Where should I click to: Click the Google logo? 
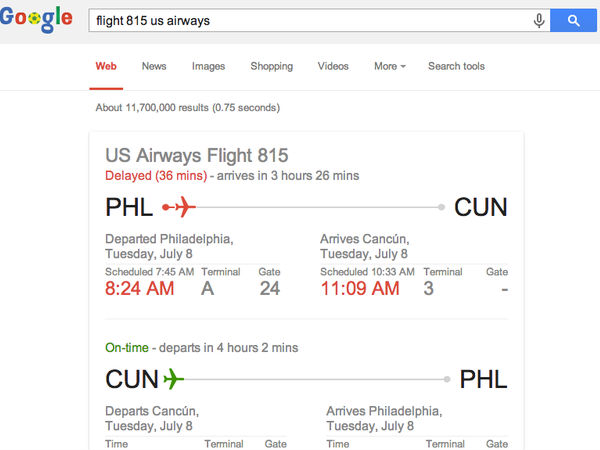[x=37, y=19]
